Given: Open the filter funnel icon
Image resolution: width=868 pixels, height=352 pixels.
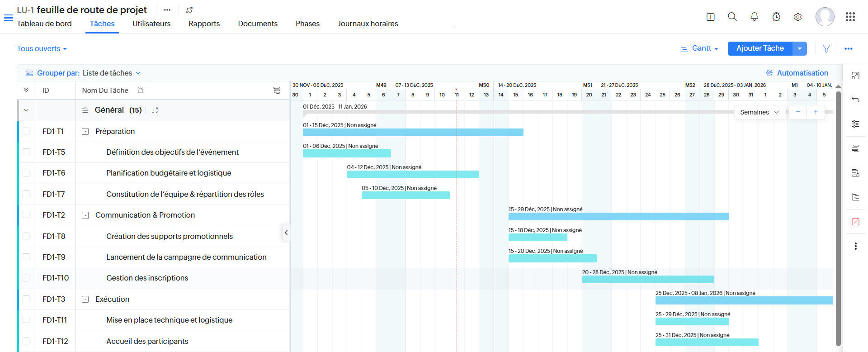Looking at the screenshot, I should click(826, 48).
